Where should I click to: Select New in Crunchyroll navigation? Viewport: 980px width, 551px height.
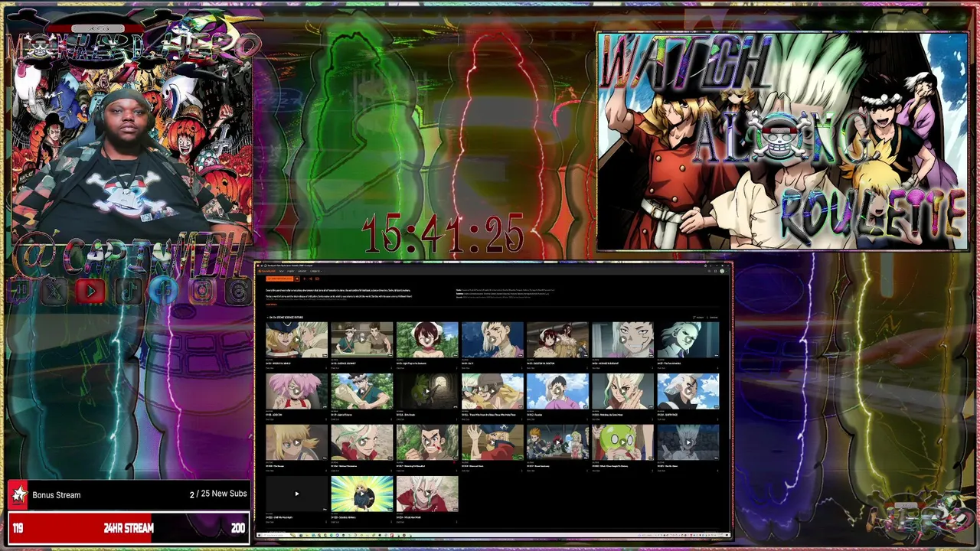281,271
